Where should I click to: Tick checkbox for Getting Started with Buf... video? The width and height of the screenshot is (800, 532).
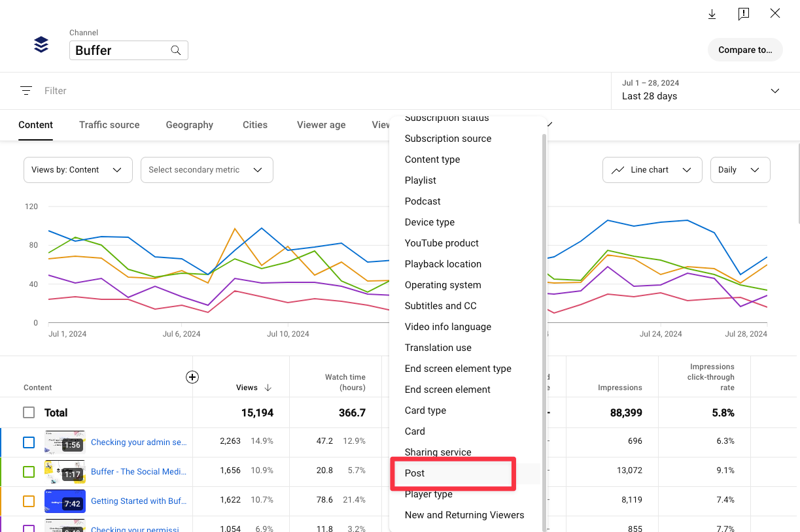pyautogui.click(x=29, y=501)
